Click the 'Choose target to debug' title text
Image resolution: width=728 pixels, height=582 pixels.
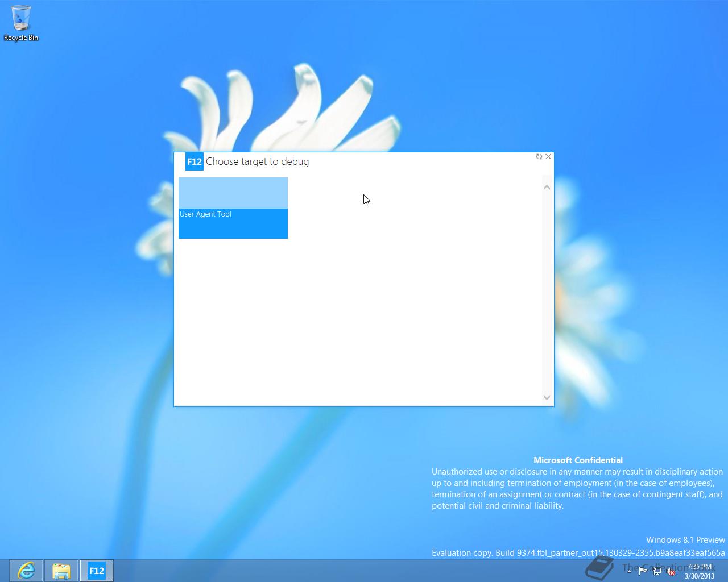coord(257,161)
